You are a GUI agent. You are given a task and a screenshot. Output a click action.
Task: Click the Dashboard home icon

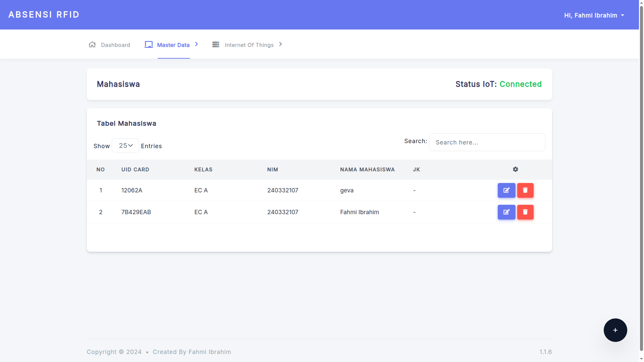tap(92, 45)
